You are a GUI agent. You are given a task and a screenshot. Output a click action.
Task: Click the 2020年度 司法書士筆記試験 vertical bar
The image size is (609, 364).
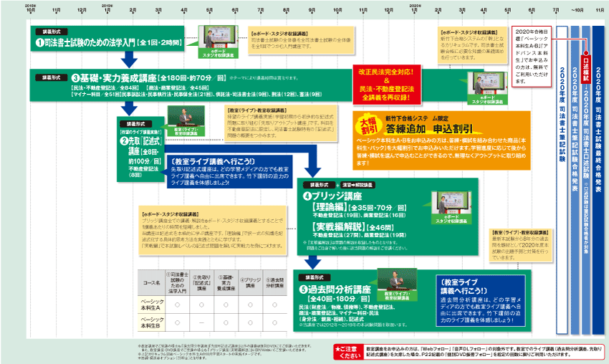click(562, 115)
